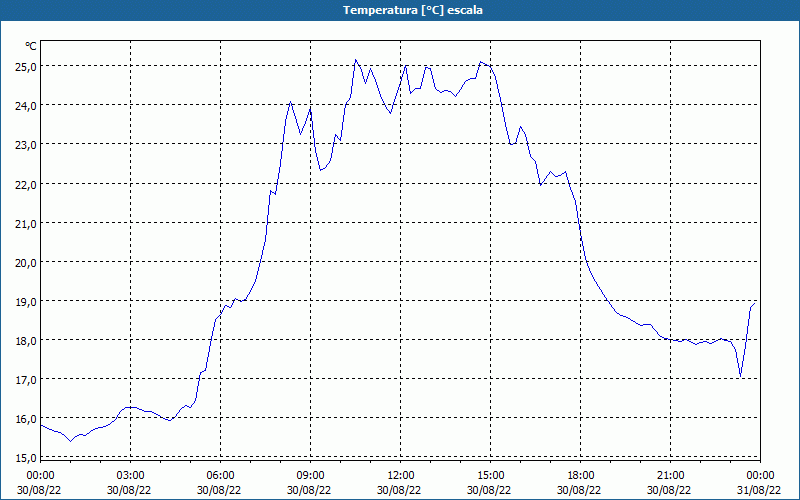Select the 19,0 y-axis label
Viewport: 800px width, 500px height.
(x=26, y=302)
